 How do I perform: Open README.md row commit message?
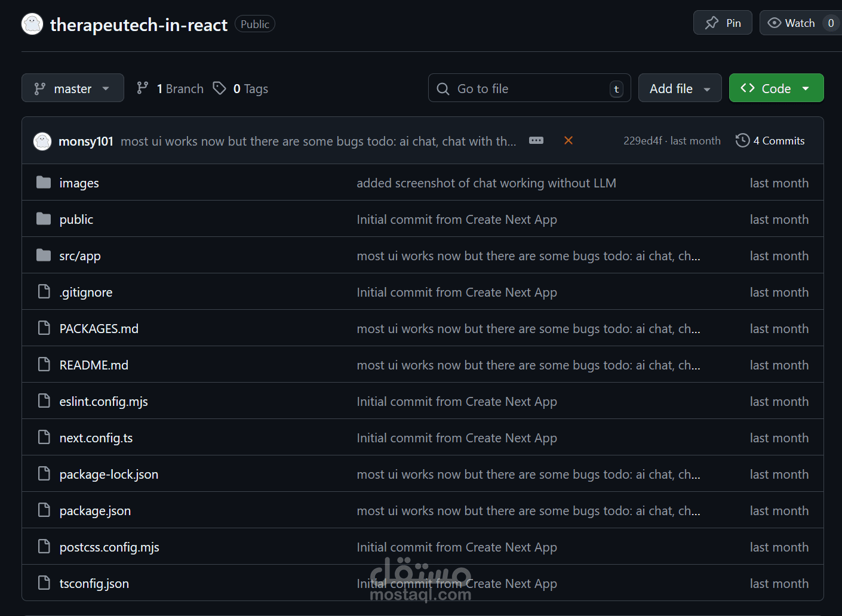(528, 365)
